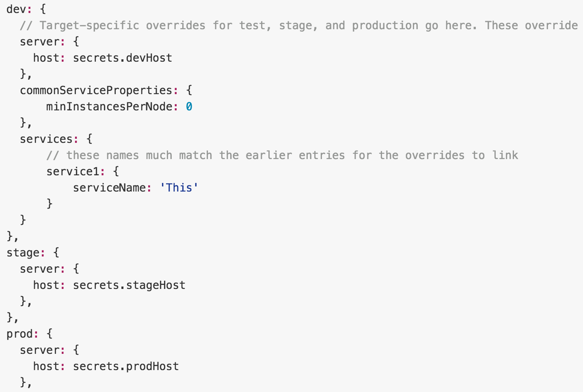Click the minInstancesPerNode property name
Viewport: 583px width, 392px height.
(x=109, y=107)
